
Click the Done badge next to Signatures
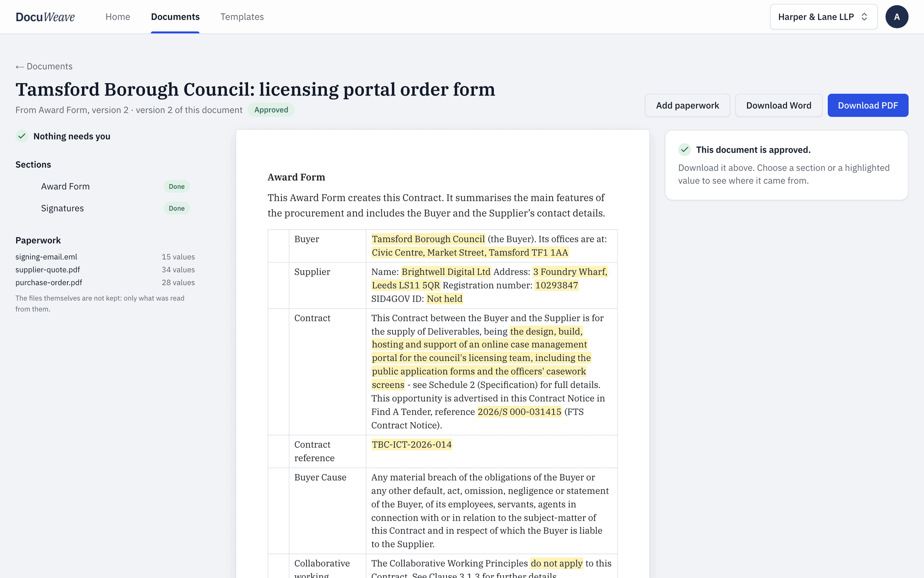(x=177, y=208)
